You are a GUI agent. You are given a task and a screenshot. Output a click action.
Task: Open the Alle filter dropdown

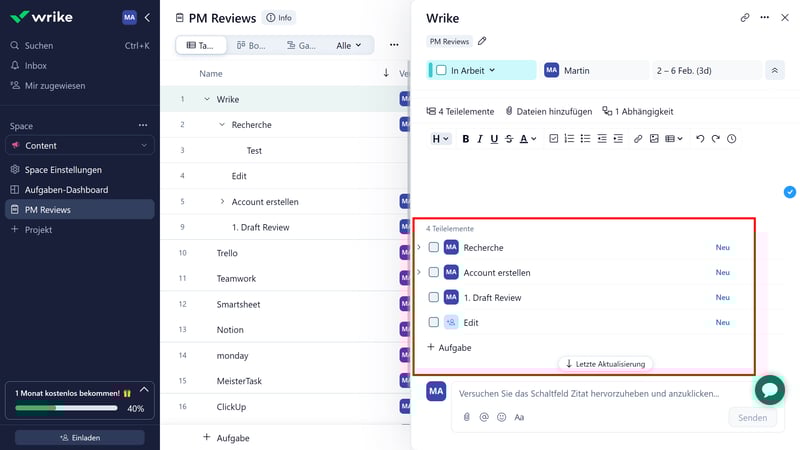[x=349, y=45]
